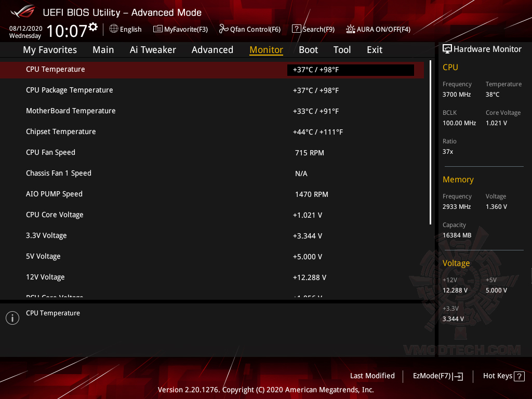
Task: Click the 16384 MB capacity value
Action: (x=457, y=235)
